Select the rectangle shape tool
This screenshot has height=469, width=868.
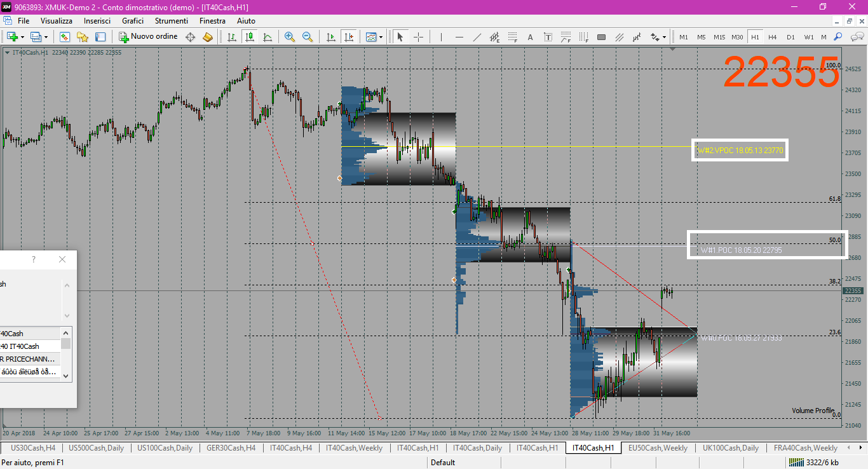click(601, 37)
